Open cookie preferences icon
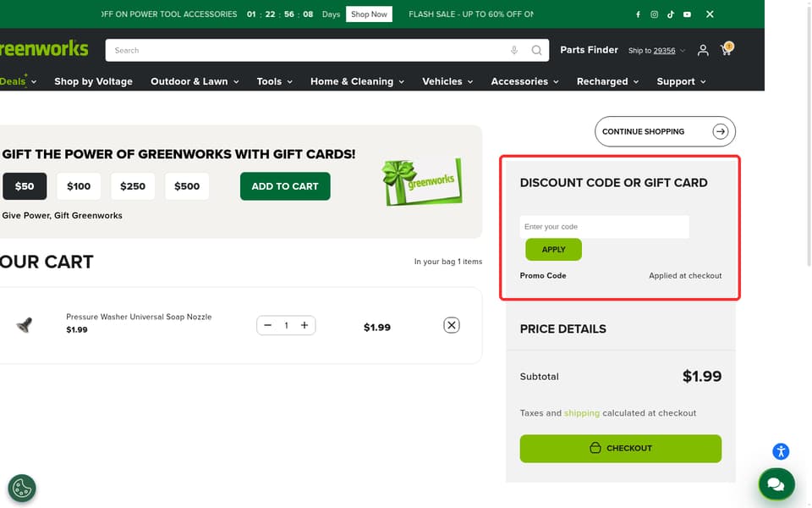812x508 pixels. point(22,488)
